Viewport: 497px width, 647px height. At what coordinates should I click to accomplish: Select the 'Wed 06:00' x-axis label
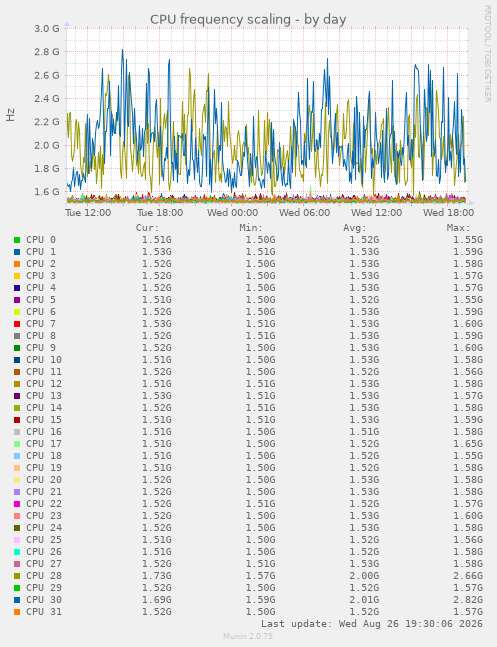pyautogui.click(x=305, y=213)
